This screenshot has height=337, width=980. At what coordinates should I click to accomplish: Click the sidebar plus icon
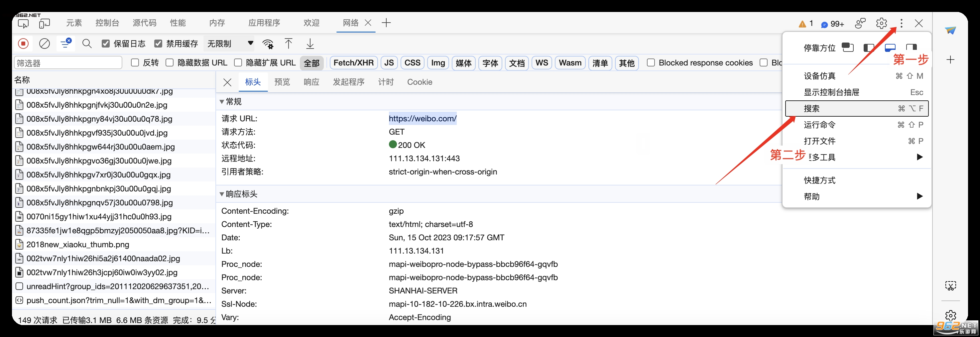coord(950,59)
